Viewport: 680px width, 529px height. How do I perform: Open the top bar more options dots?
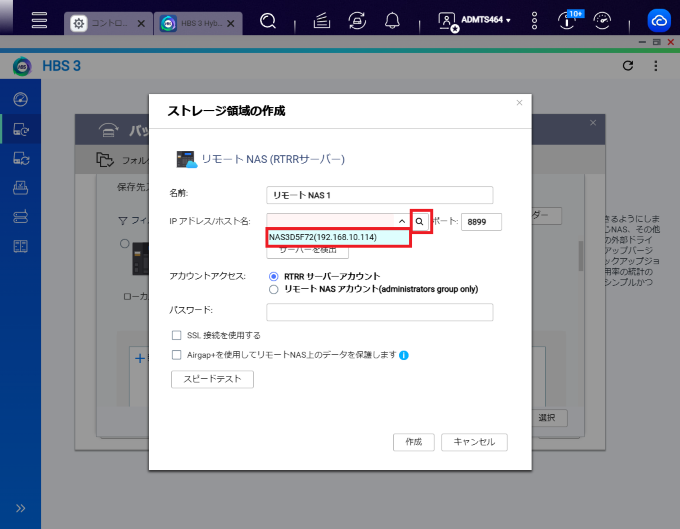(534, 20)
